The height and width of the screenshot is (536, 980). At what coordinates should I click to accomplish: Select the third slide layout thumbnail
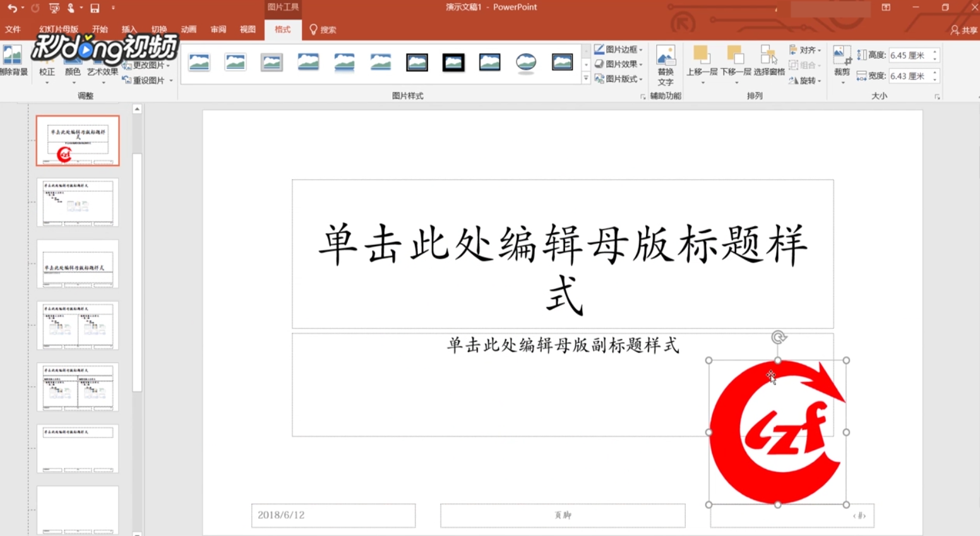pos(77,265)
